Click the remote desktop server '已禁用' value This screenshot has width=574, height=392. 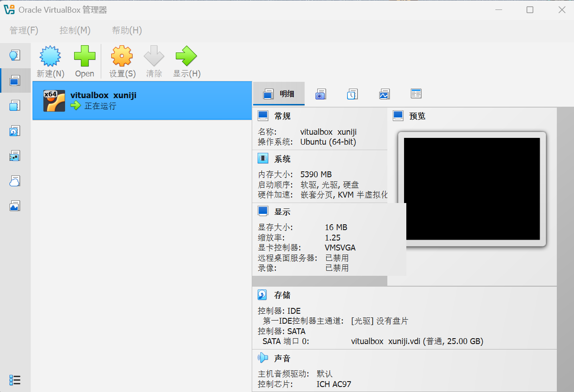click(x=337, y=258)
